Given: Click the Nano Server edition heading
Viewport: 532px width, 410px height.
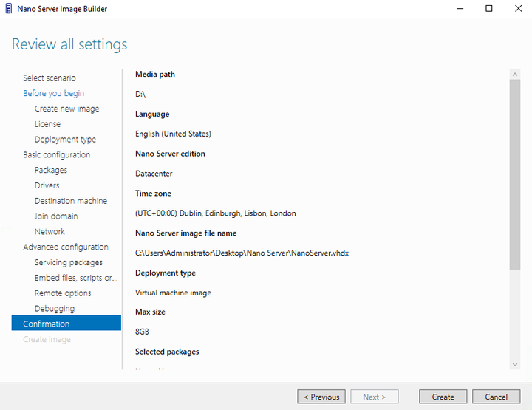Looking at the screenshot, I should [x=170, y=154].
